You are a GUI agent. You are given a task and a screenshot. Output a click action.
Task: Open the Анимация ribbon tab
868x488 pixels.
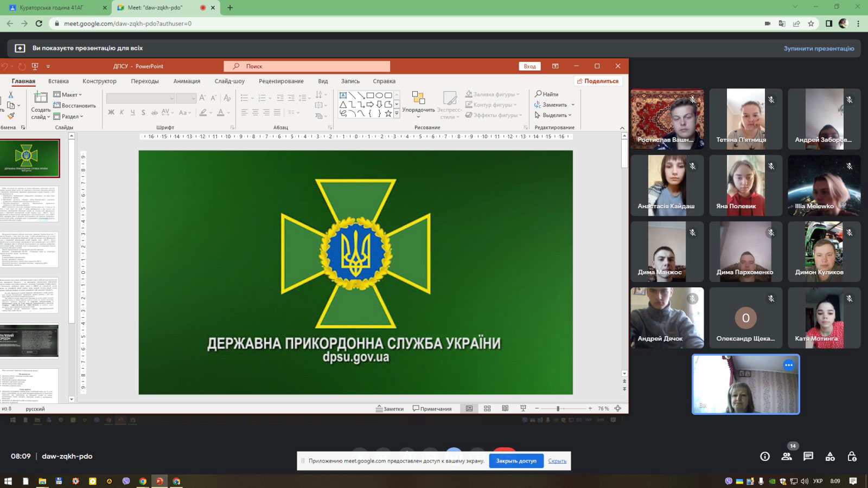187,81
